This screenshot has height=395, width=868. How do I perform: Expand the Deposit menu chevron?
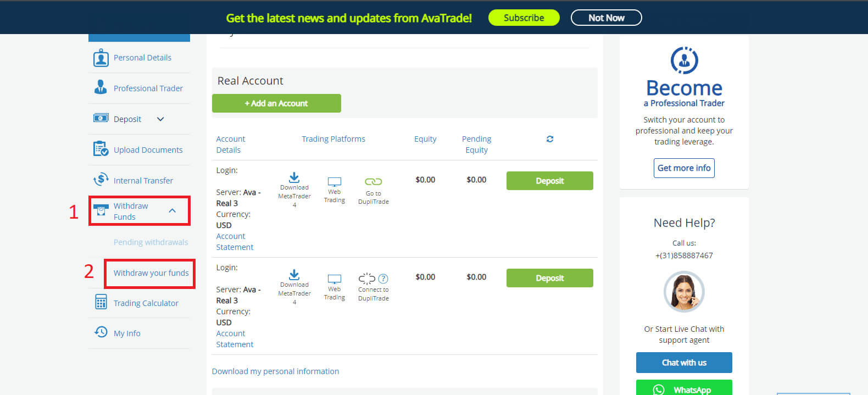point(160,119)
